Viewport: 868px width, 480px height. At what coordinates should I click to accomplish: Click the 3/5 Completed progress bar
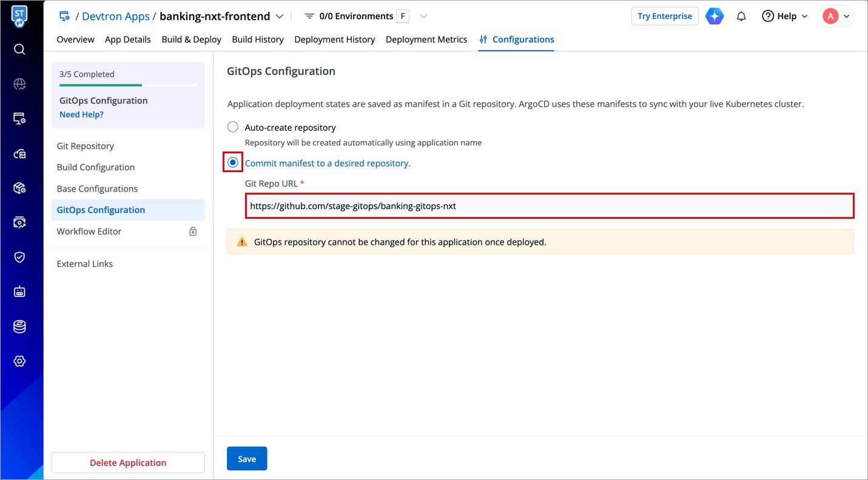click(x=128, y=85)
